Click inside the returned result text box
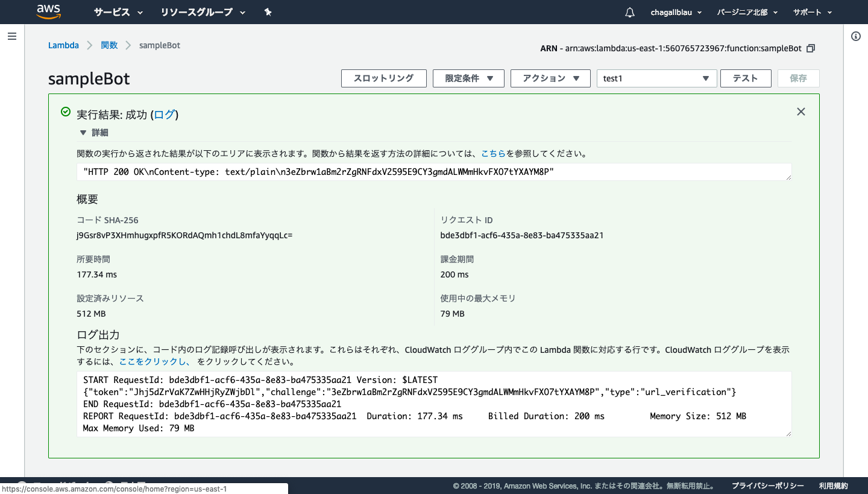 [434, 172]
